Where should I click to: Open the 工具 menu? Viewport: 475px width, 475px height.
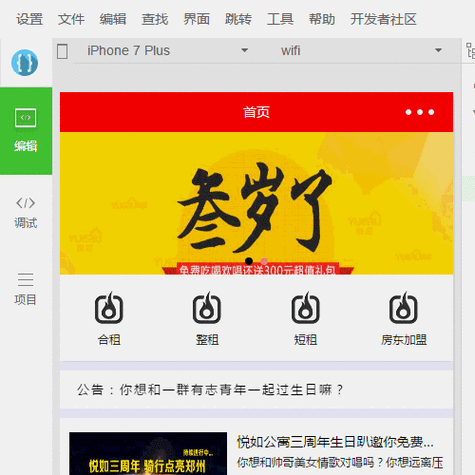pyautogui.click(x=280, y=19)
